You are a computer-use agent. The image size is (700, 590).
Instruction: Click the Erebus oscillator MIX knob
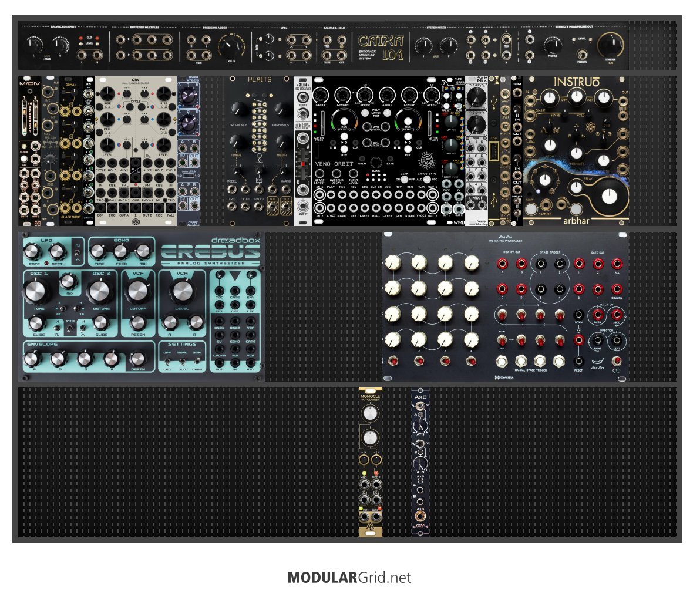tap(69, 282)
